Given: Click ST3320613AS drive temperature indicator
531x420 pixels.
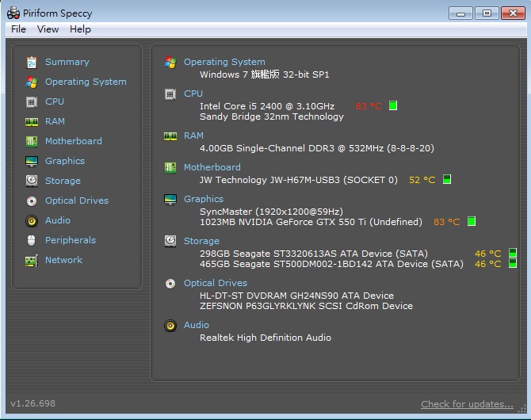Looking at the screenshot, I should click(x=512, y=253).
